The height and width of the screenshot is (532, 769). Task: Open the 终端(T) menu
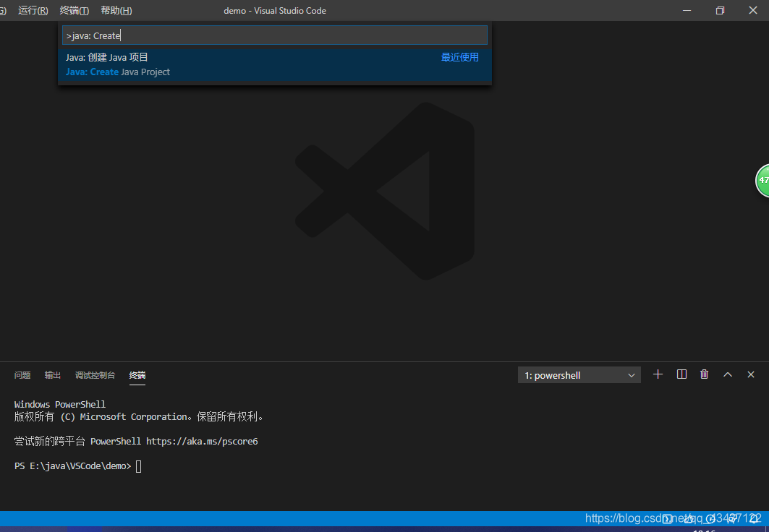[x=74, y=10]
